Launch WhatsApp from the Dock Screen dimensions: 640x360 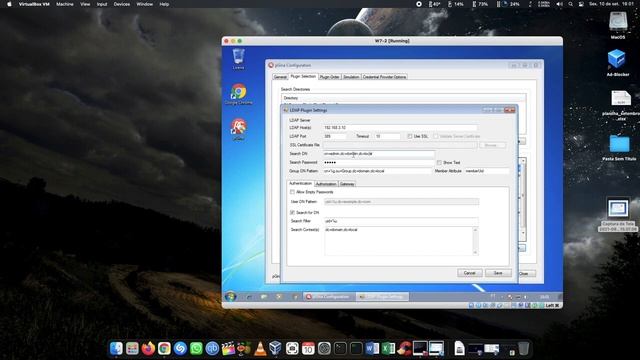click(x=196, y=348)
